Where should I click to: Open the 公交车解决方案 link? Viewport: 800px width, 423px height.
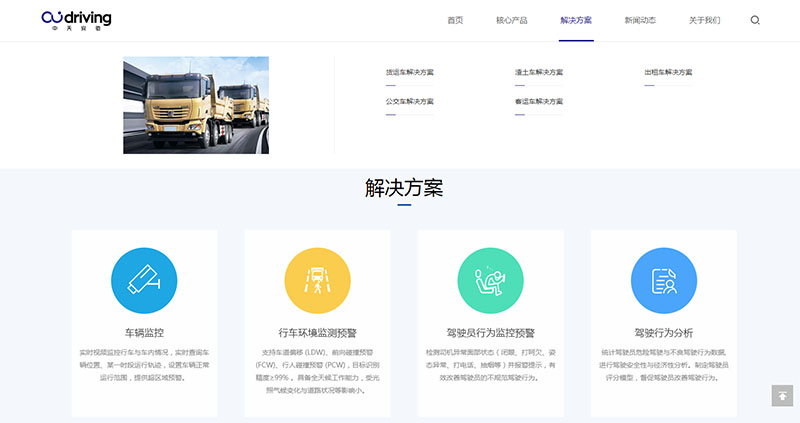(x=410, y=101)
